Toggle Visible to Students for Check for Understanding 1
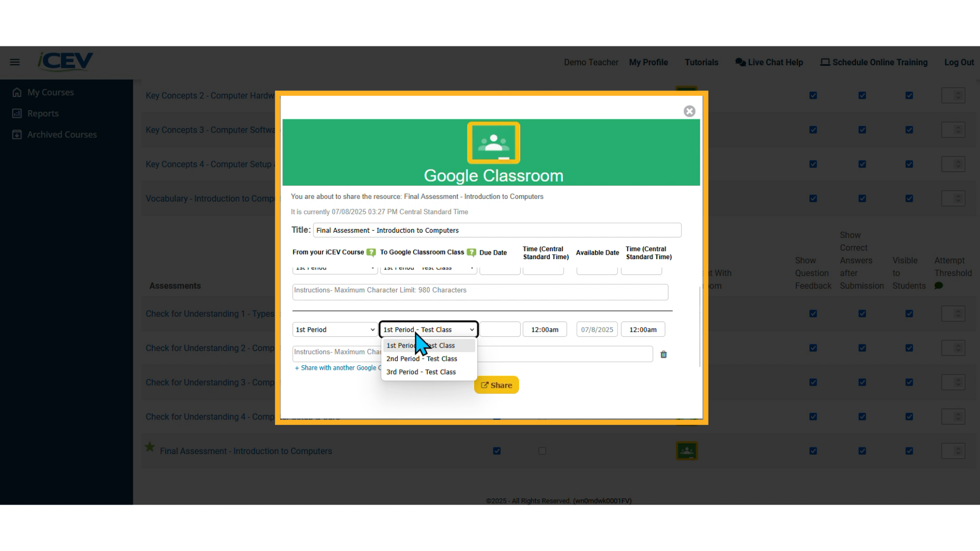The image size is (980, 551). (x=909, y=314)
